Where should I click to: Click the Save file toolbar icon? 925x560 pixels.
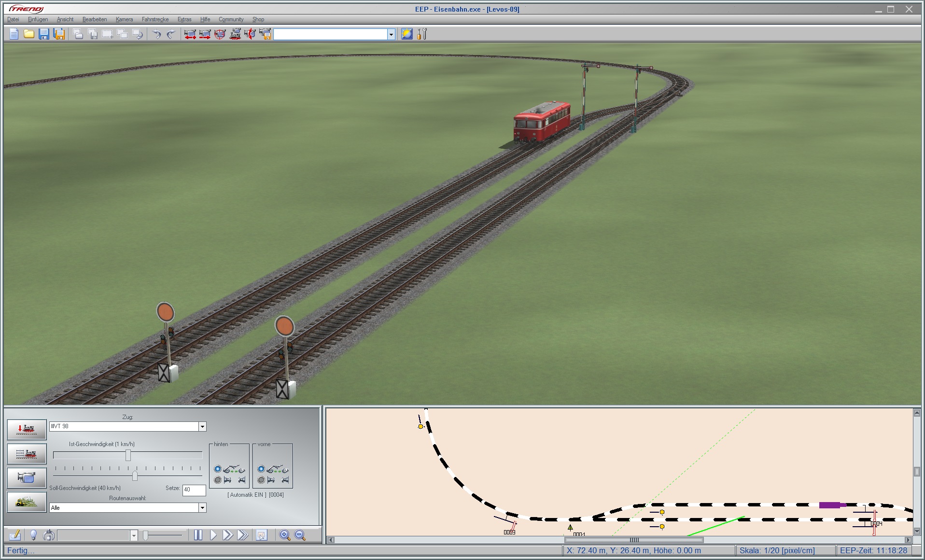(44, 34)
